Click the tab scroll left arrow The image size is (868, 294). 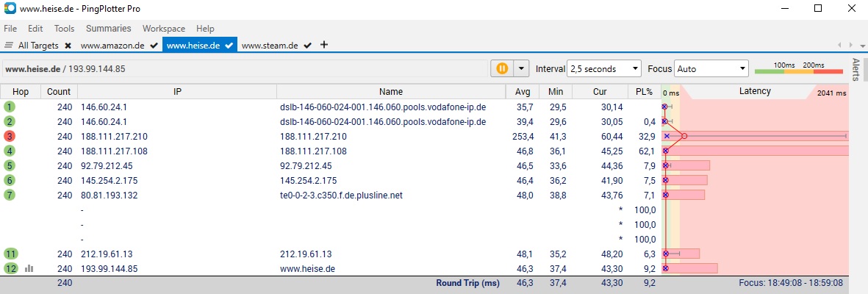coord(840,45)
